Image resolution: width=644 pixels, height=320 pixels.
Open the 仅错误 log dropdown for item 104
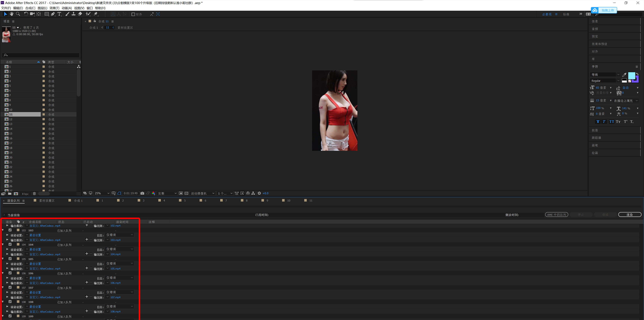tap(120, 249)
